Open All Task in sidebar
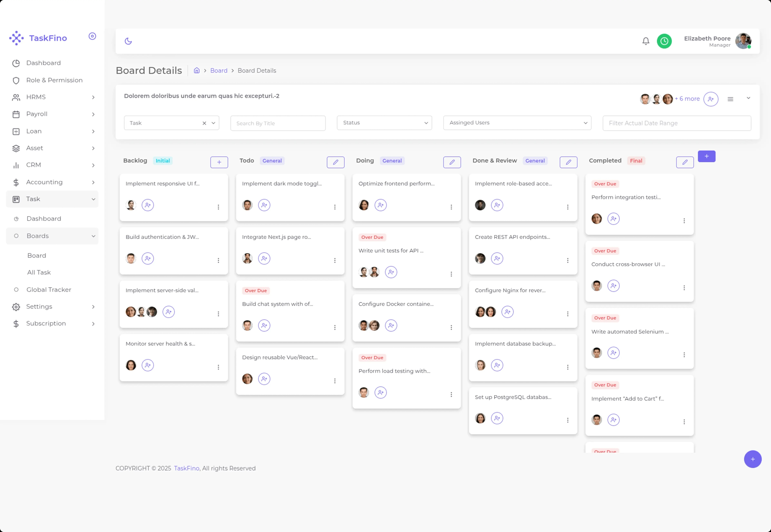 tap(39, 272)
